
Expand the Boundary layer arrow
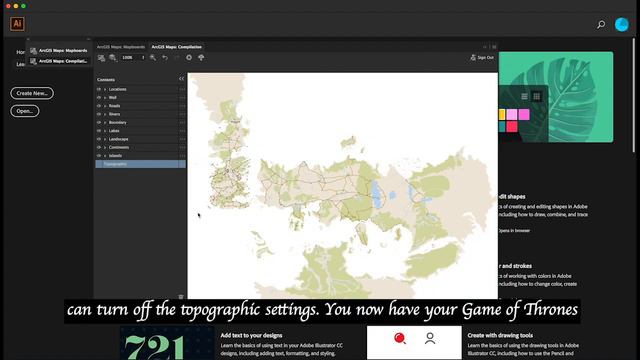coord(105,122)
